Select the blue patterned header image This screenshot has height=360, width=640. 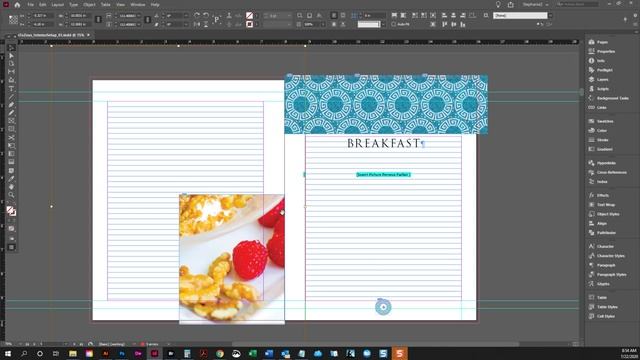386,104
